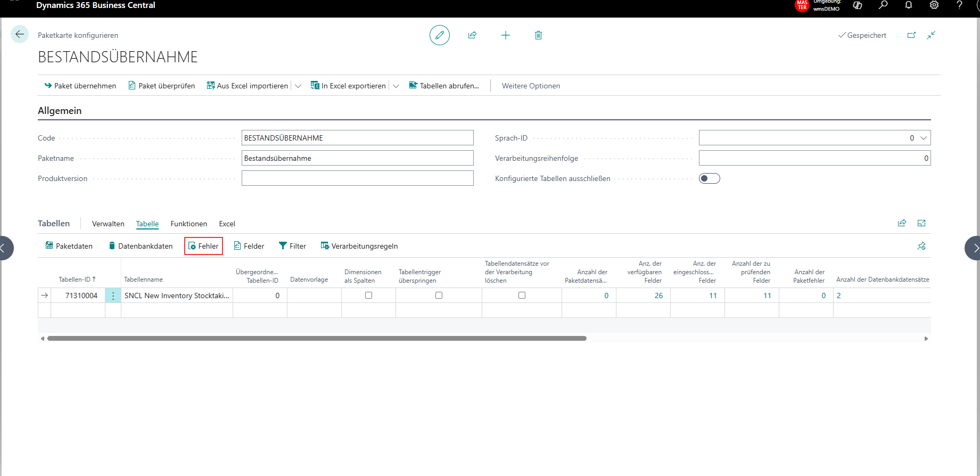
Task: Toggle Konfigurierte Tabellen ausschließen switch
Action: coord(710,178)
